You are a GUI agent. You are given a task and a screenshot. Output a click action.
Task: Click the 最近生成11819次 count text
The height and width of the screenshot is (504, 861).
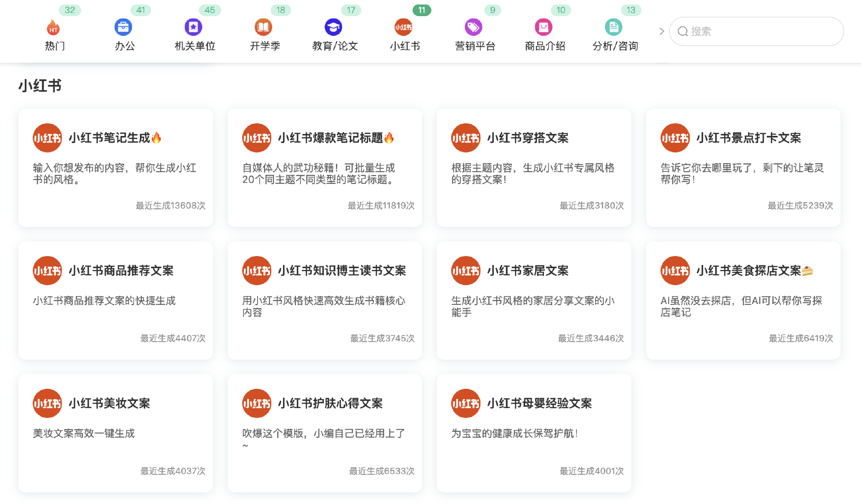[x=381, y=205]
